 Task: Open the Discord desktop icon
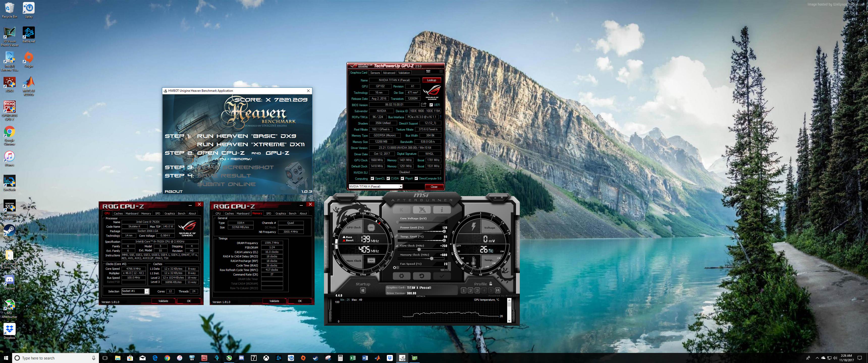click(9, 282)
